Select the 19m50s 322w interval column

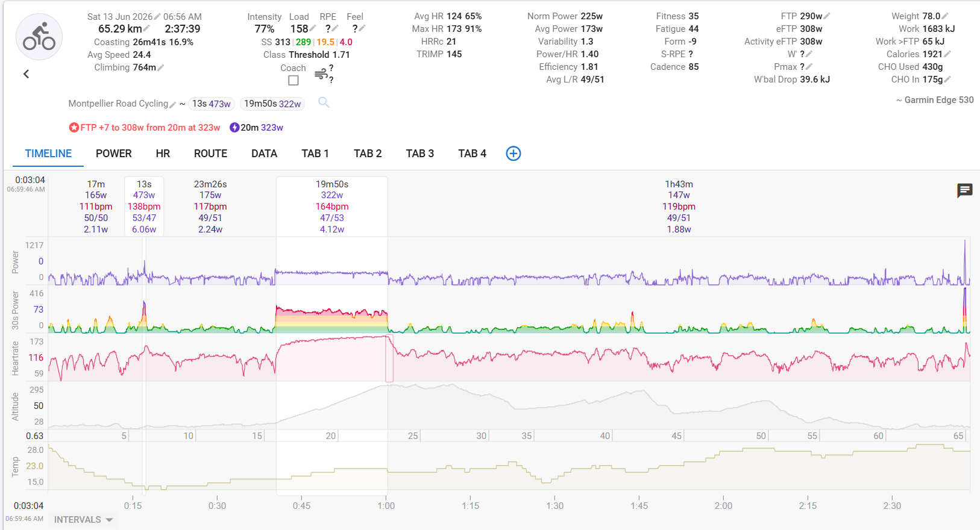coord(332,207)
